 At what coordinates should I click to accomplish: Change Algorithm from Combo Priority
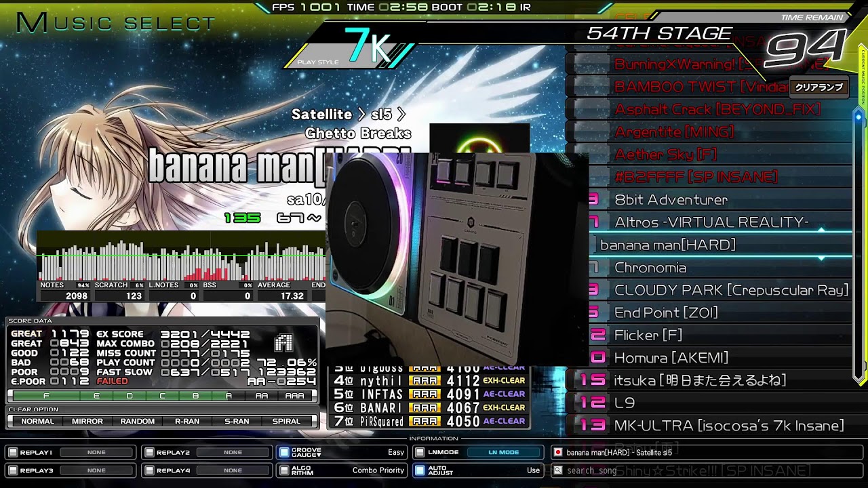tap(378, 470)
